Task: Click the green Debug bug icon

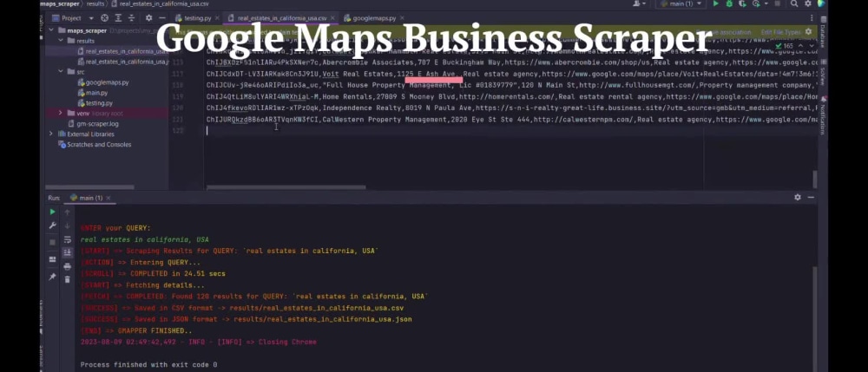Action: coord(729,3)
